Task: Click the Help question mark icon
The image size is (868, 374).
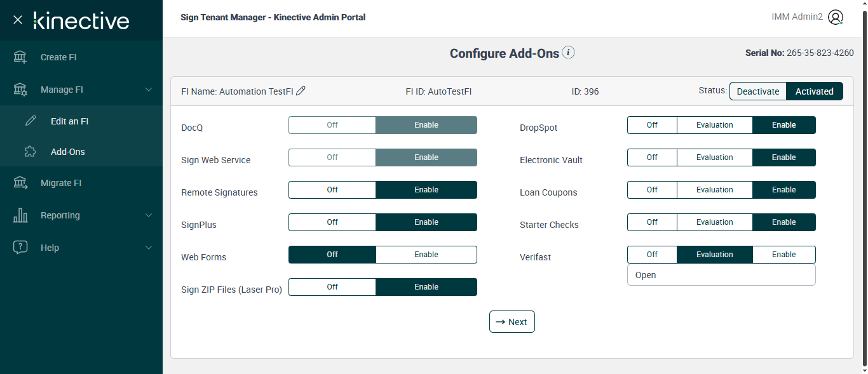Action: tap(20, 248)
